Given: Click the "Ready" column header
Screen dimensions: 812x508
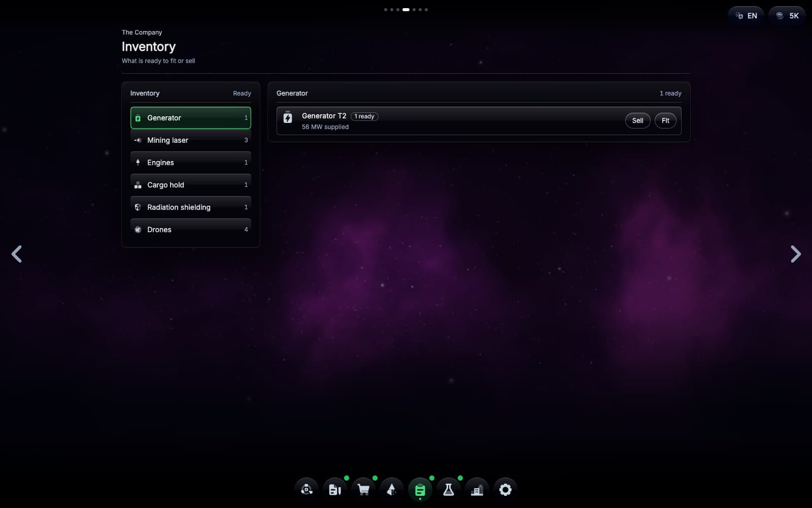Looking at the screenshot, I should [x=242, y=93].
